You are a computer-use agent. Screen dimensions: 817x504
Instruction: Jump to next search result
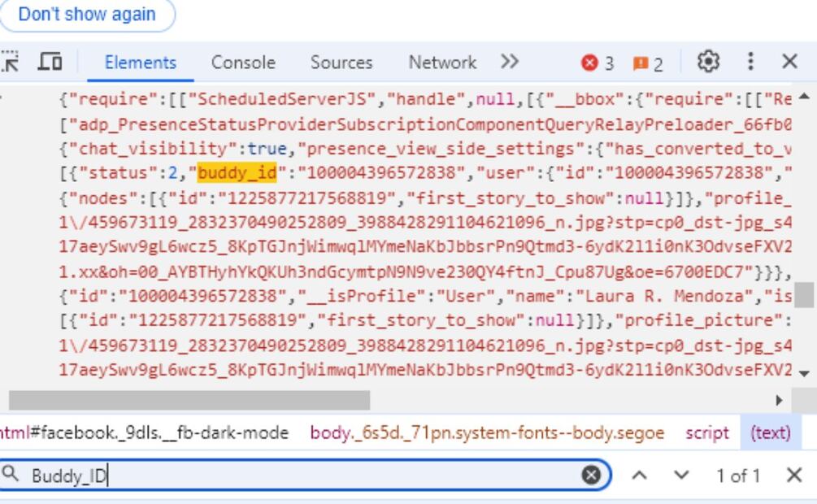[x=681, y=476]
